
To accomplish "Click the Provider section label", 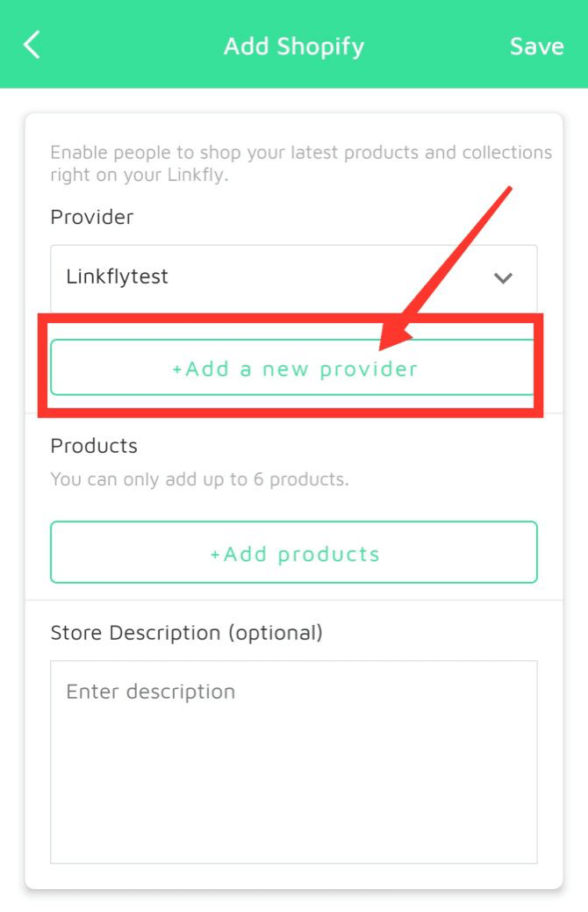I will click(92, 217).
